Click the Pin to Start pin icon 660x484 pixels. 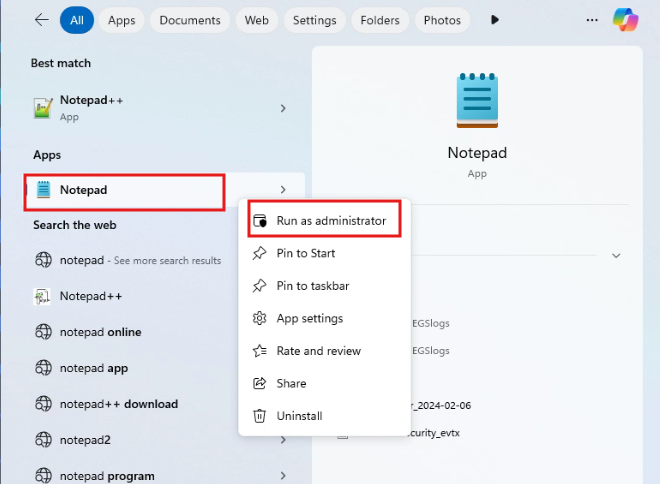259,253
